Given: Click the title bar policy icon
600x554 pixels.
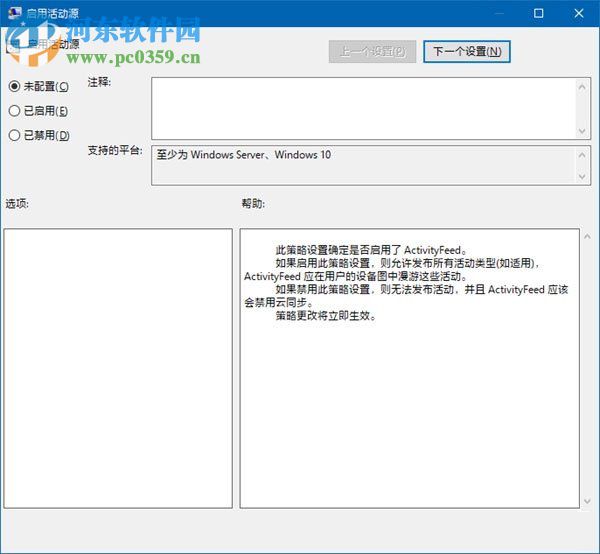Looking at the screenshot, I should pos(15,13).
